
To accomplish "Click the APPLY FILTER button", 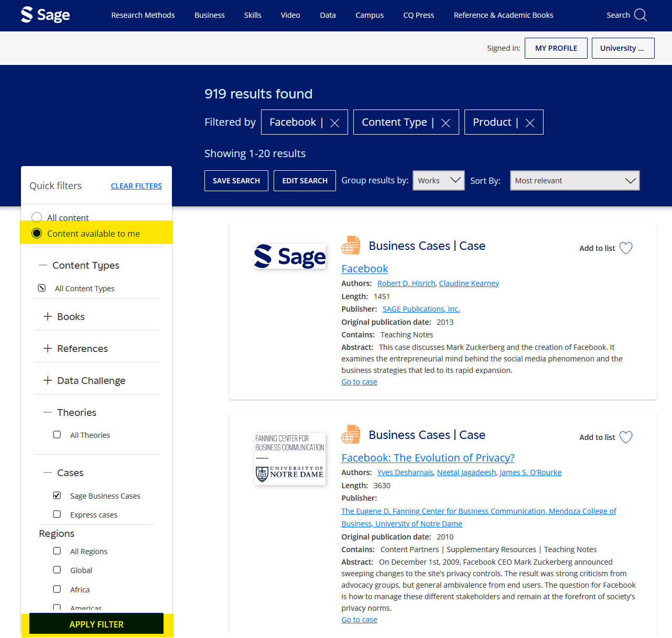I will point(96,624).
